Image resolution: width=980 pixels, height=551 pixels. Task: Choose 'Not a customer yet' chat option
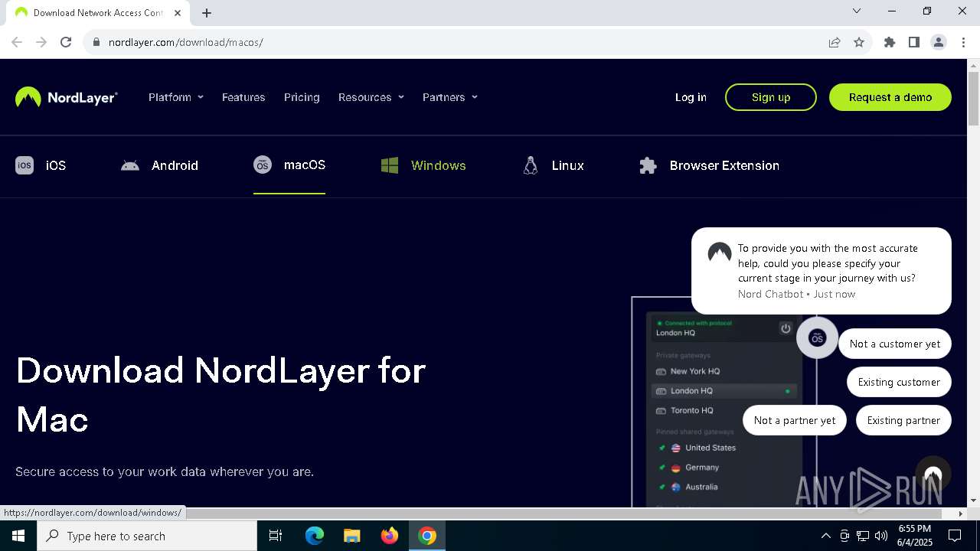click(x=895, y=344)
